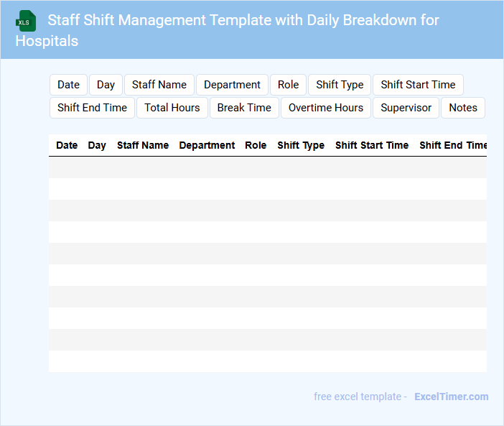Viewport: 504px width, 426px height.
Task: Click the Role tag button
Action: point(288,85)
